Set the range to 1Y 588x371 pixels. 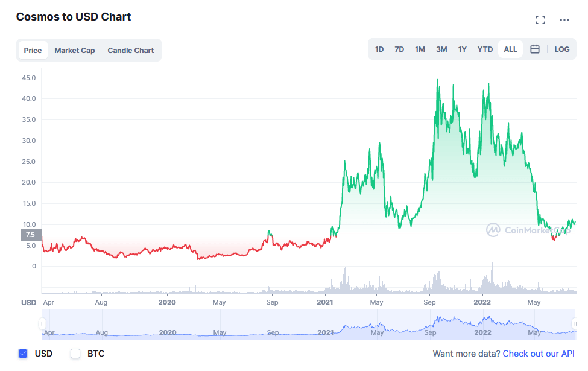462,49
